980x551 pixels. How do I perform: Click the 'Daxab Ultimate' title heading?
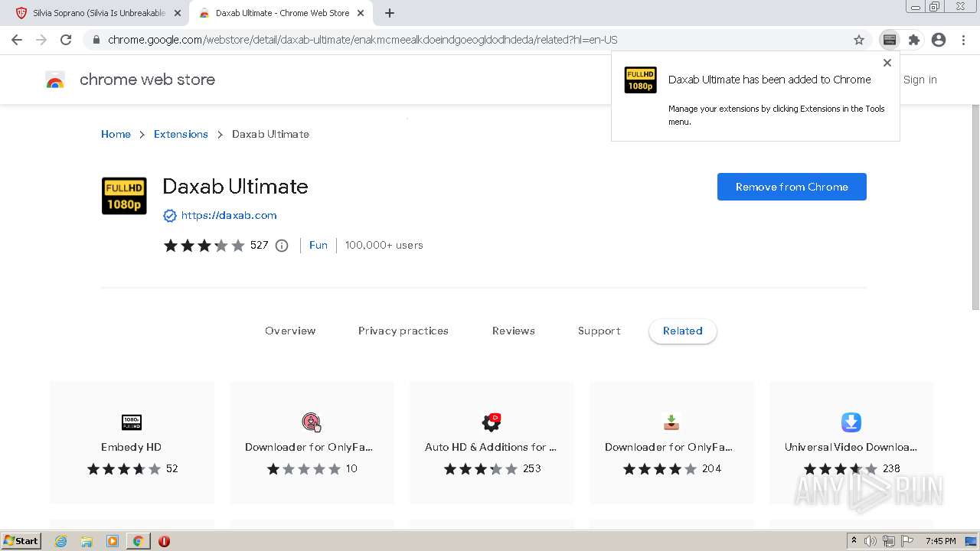pos(235,187)
